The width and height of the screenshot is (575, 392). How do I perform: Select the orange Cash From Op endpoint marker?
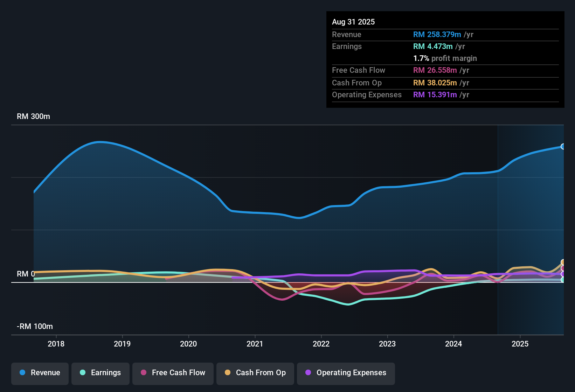pyautogui.click(x=562, y=262)
